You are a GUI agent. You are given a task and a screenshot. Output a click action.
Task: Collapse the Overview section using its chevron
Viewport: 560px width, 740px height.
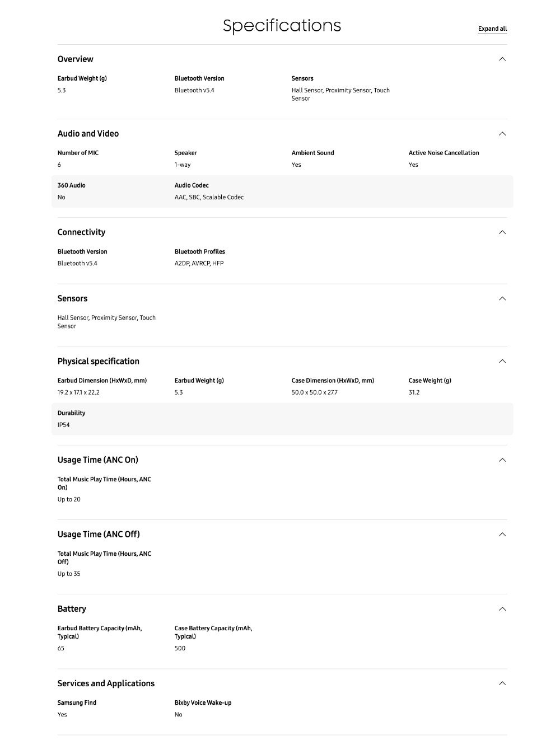point(502,59)
